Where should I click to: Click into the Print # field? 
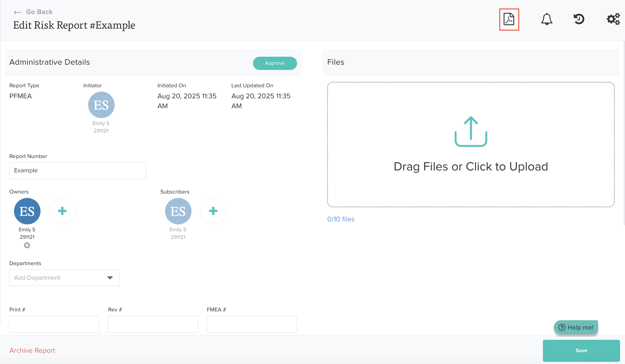point(54,324)
